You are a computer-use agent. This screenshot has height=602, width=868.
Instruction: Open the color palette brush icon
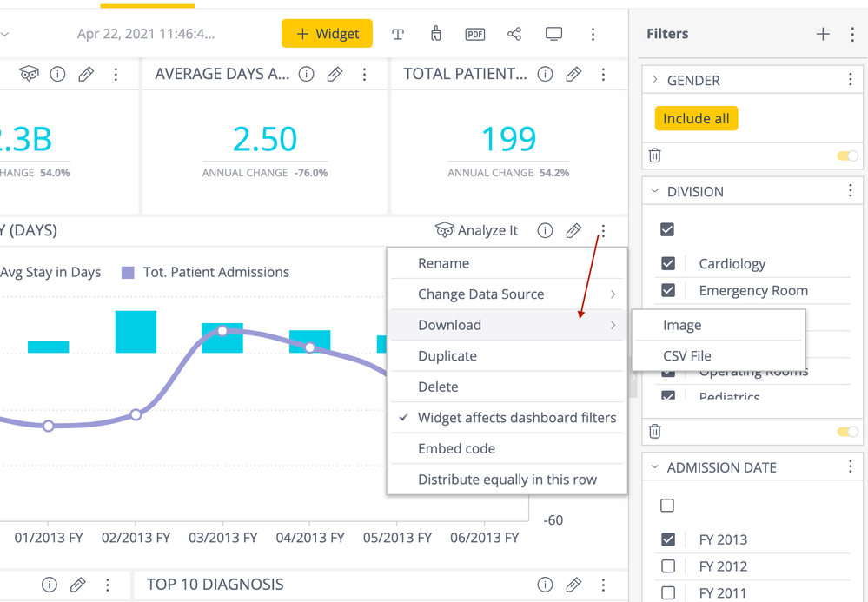pos(436,34)
